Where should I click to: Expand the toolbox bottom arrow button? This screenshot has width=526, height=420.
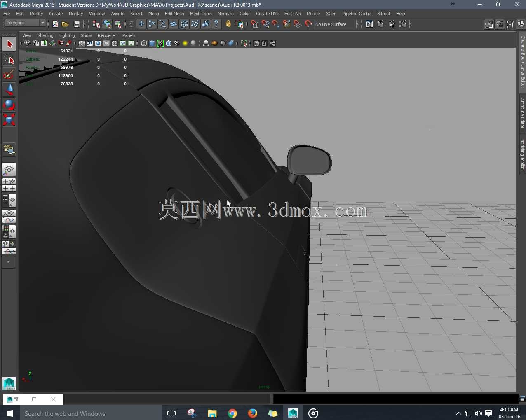coord(9,262)
